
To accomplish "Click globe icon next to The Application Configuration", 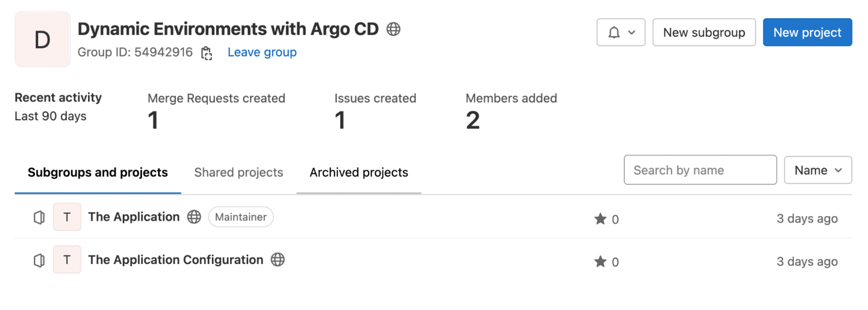I will coord(278,260).
